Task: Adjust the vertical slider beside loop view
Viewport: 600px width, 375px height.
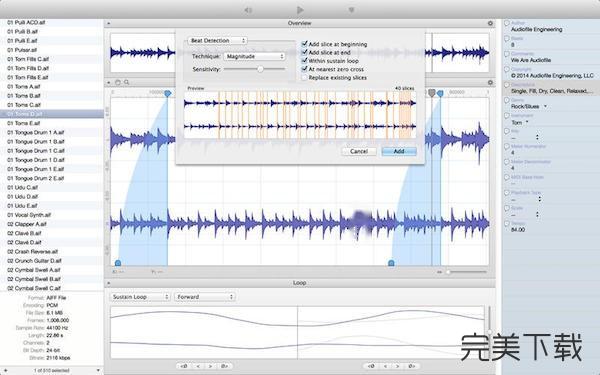Action: click(489, 332)
